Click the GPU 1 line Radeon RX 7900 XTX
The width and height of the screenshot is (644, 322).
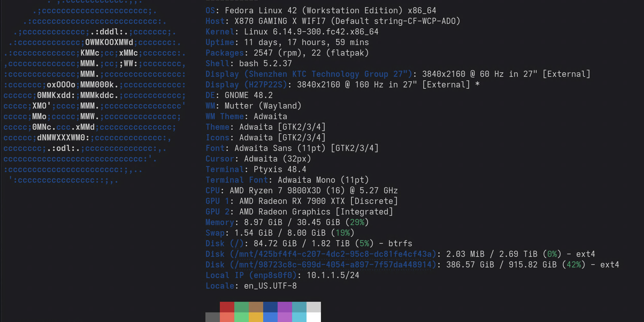(301, 202)
